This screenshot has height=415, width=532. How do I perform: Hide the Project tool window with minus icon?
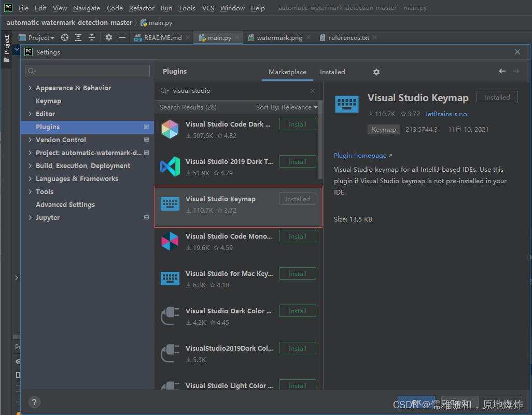coord(122,38)
